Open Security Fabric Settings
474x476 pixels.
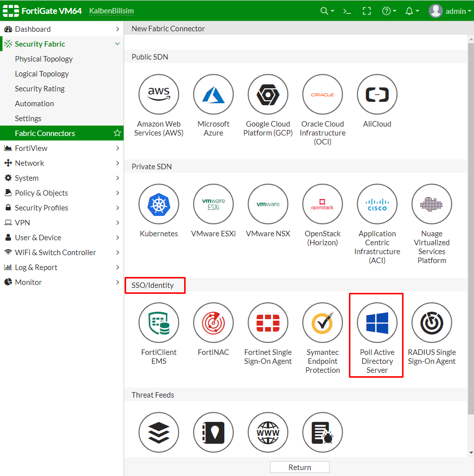(62, 119)
